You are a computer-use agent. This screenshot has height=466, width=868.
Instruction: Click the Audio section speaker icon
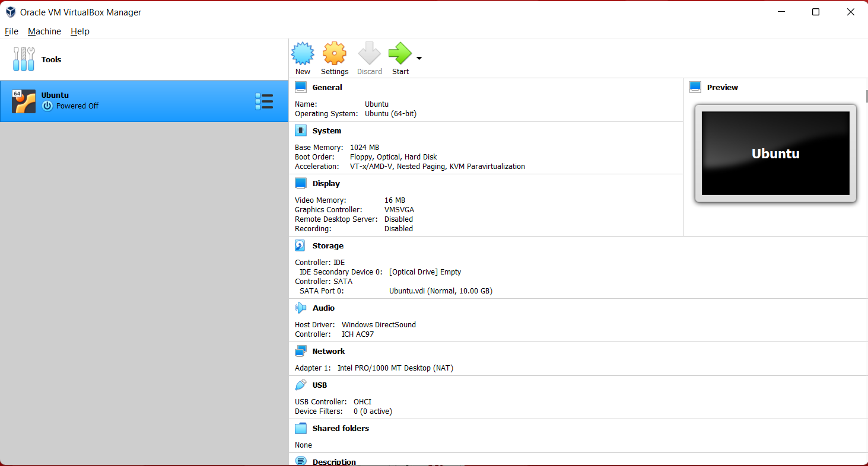coord(300,307)
